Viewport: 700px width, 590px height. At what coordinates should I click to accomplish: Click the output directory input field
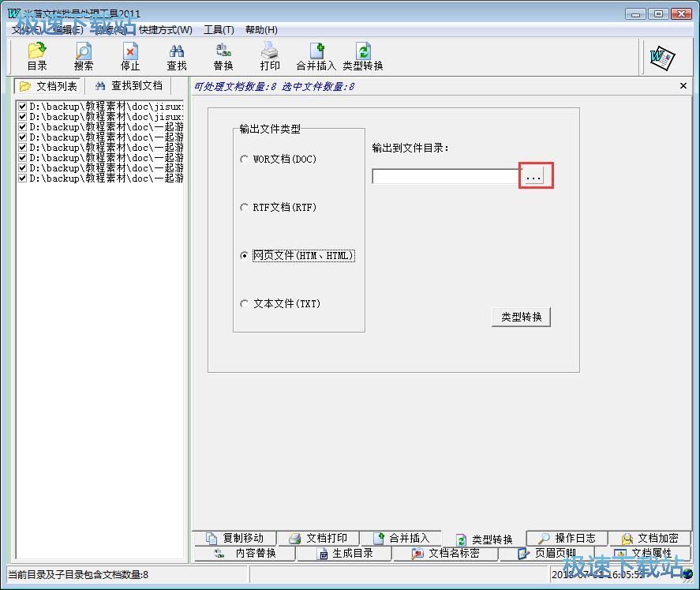click(446, 176)
